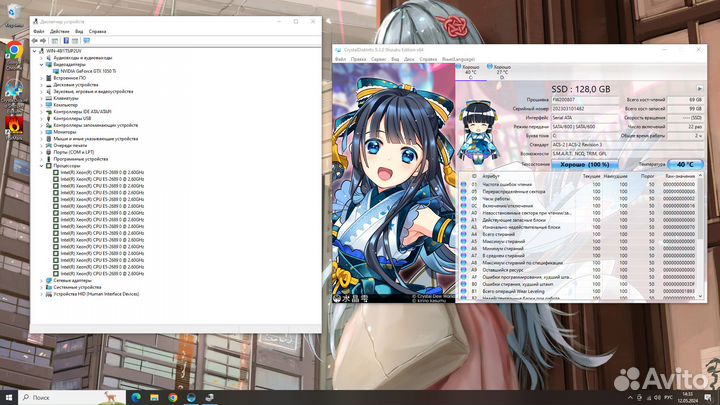This screenshot has width=720, height=405.
Task: Select the Очереди печати category
Action: (70, 146)
